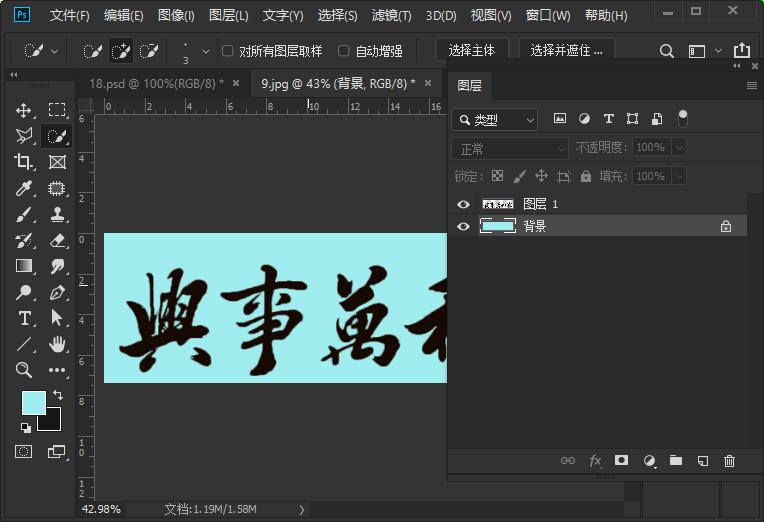This screenshot has width=764, height=522.
Task: Hide 背景 layer with its eye icon
Action: (463, 226)
